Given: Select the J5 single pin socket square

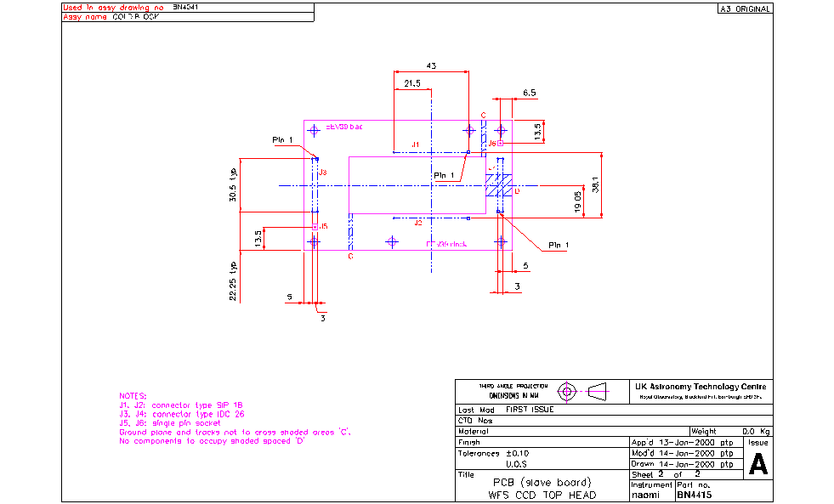Looking at the screenshot, I should point(315,227).
